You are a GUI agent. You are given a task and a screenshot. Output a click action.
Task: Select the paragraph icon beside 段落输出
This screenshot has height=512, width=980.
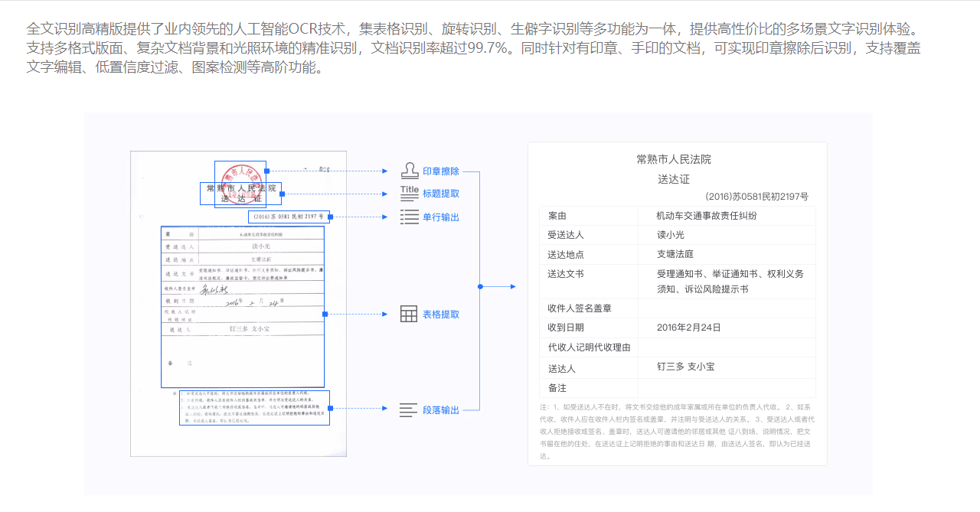coord(410,410)
